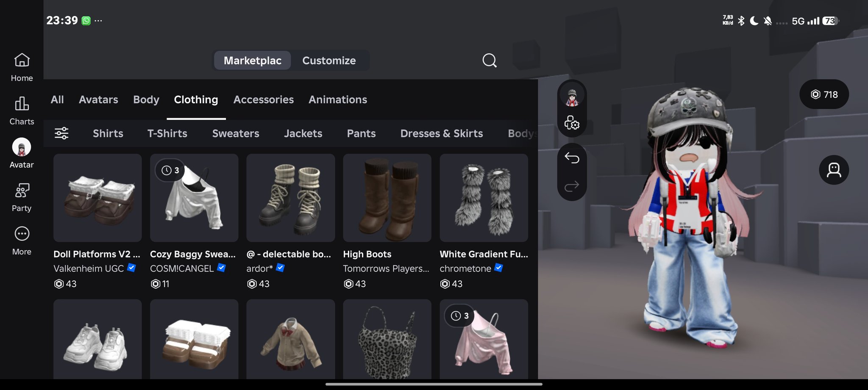Filter by T-Shirts subcategory

167,133
